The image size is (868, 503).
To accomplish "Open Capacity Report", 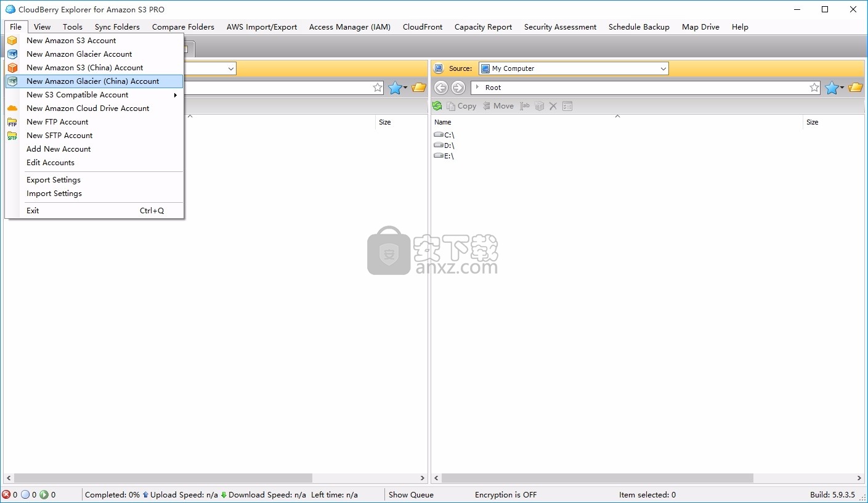I will (484, 27).
